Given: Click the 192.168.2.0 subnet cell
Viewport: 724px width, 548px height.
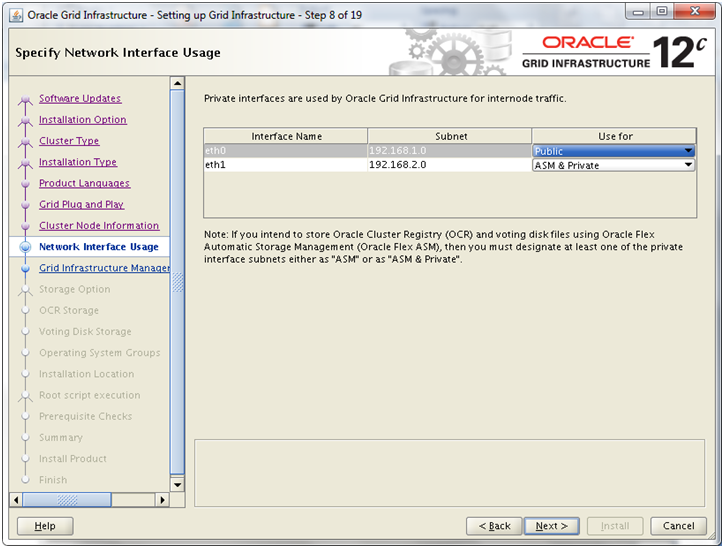Looking at the screenshot, I should [449, 165].
